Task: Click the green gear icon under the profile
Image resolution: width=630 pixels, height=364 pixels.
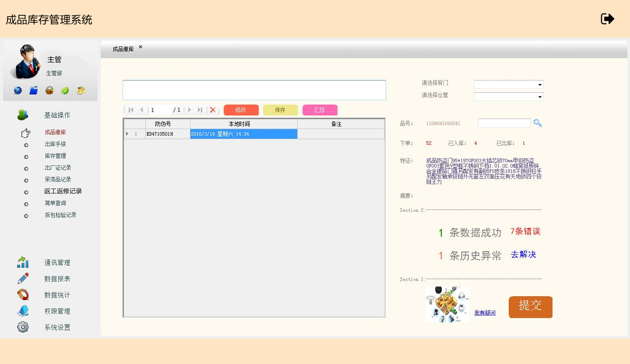Action: coord(65,91)
